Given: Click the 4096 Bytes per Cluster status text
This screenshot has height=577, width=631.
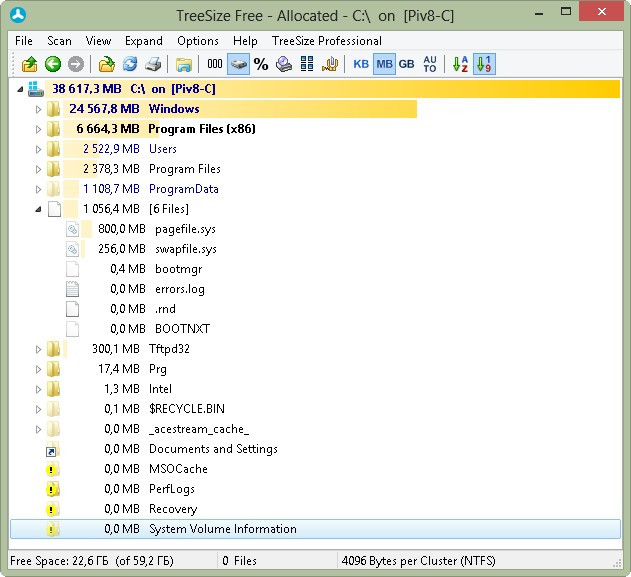Looking at the screenshot, I should 419,561.
